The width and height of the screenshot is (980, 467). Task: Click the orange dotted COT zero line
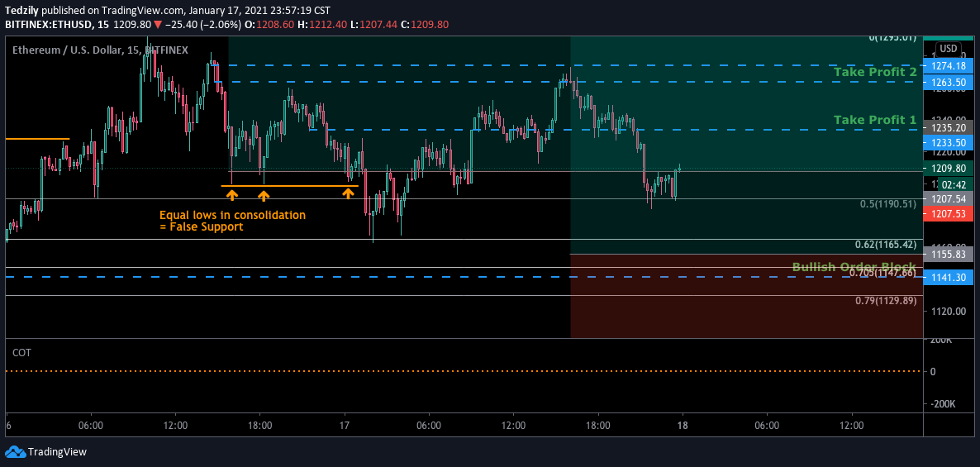(464, 371)
